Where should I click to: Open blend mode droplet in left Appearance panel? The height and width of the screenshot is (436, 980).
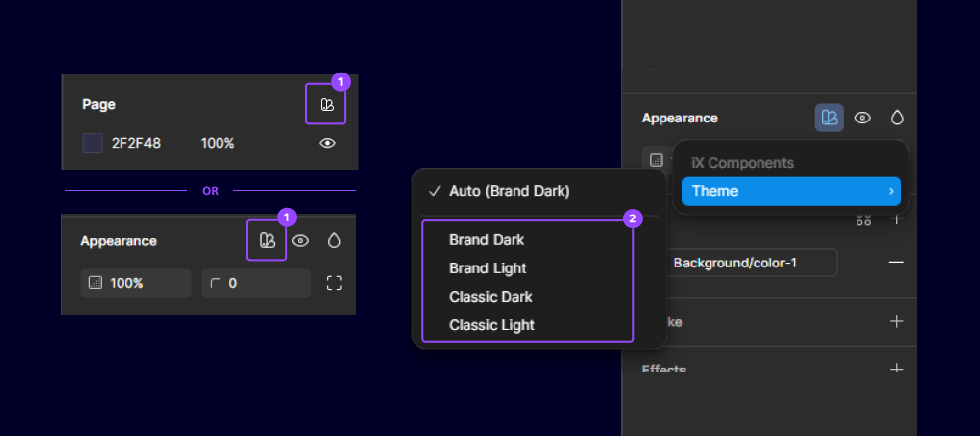pyautogui.click(x=334, y=240)
